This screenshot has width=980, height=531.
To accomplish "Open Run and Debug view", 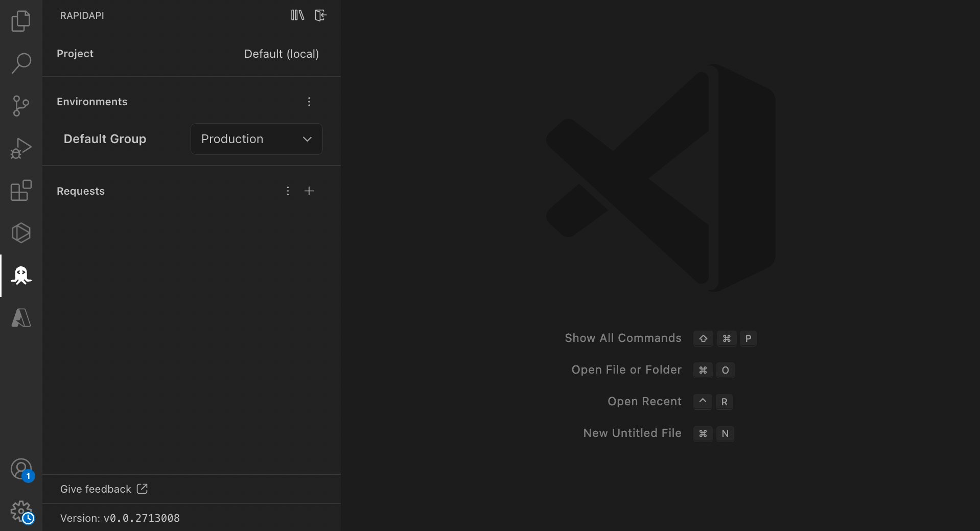I will pos(20,148).
